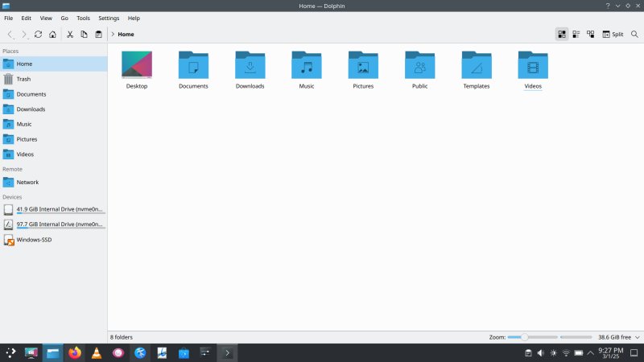Select the 97.7 GiB Internal Drive
This screenshot has width=644, height=362.
pyautogui.click(x=53, y=224)
